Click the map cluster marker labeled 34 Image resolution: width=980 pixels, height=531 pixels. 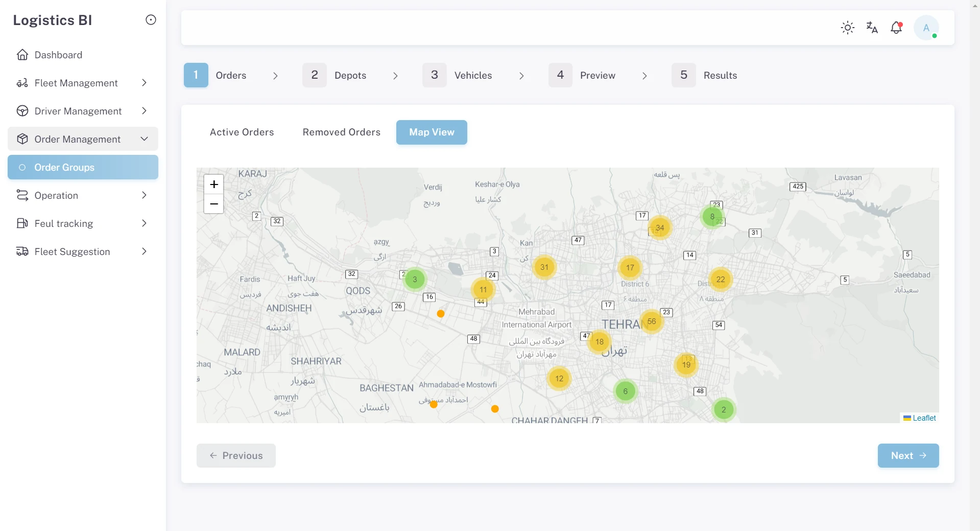point(660,228)
